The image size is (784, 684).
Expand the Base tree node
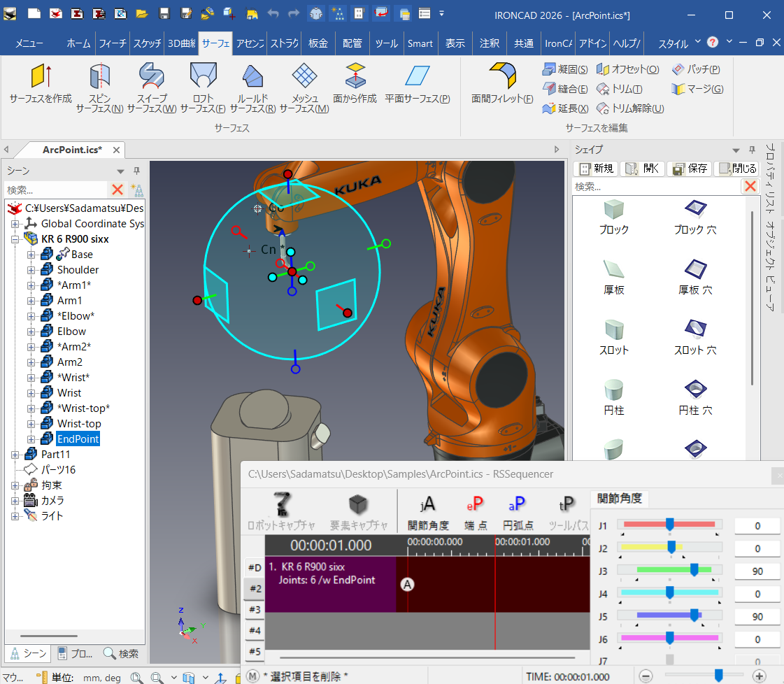coord(31,255)
